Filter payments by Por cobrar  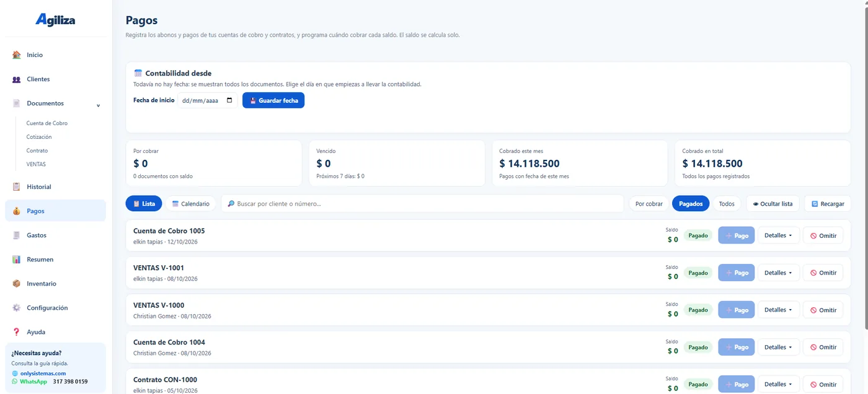tap(649, 204)
